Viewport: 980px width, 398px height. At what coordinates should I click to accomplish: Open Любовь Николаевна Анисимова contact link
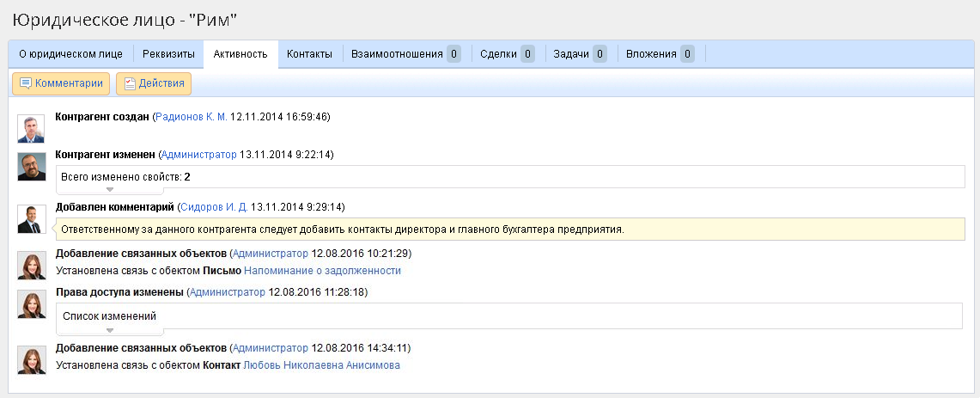click(321, 365)
